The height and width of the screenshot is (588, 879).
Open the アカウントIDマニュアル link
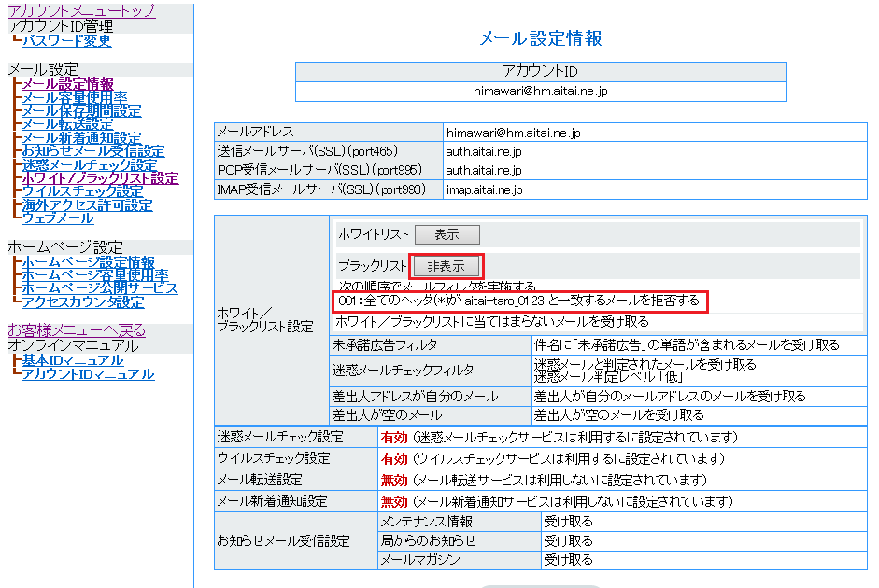(x=89, y=374)
